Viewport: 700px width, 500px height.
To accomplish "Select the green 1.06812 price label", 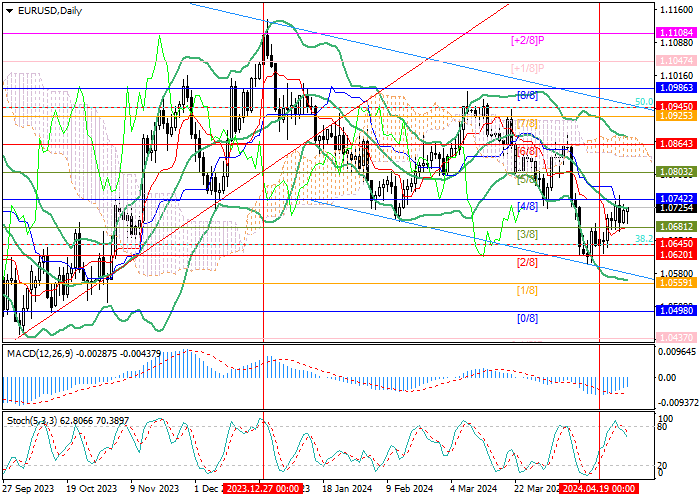I will click(677, 227).
